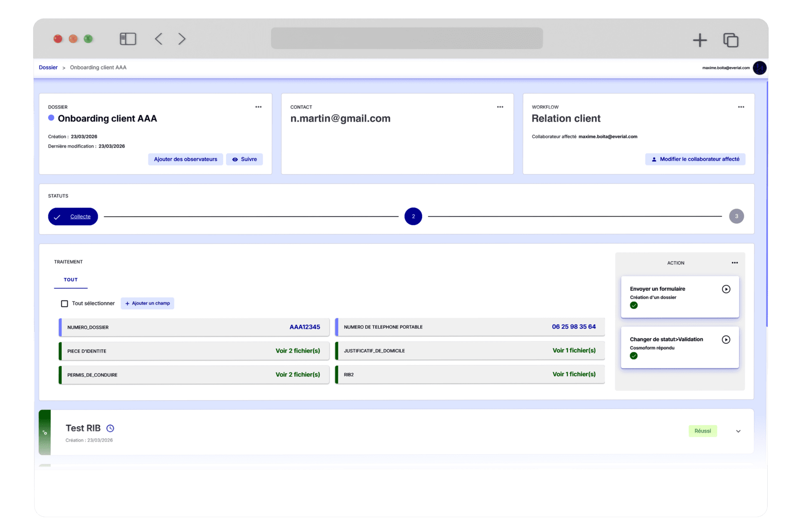Click 'Ajouter des observateurs' button
This screenshot has width=798, height=532.
pyautogui.click(x=185, y=159)
